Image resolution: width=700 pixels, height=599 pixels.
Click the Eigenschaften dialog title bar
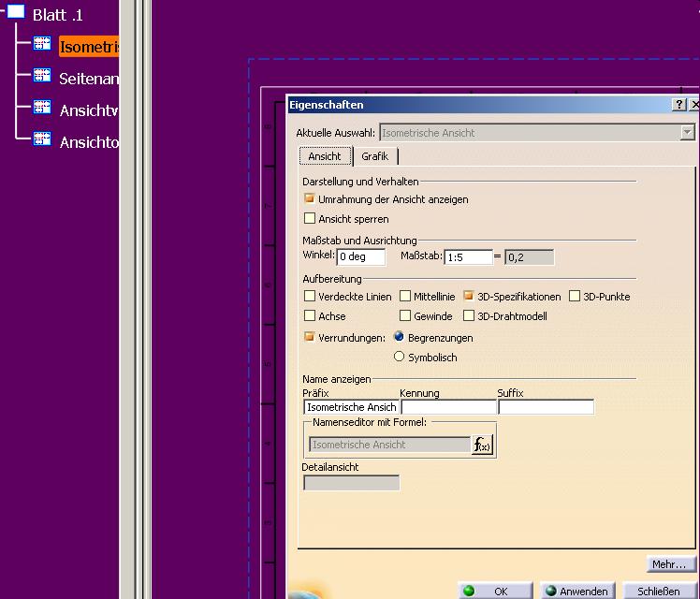click(480, 105)
